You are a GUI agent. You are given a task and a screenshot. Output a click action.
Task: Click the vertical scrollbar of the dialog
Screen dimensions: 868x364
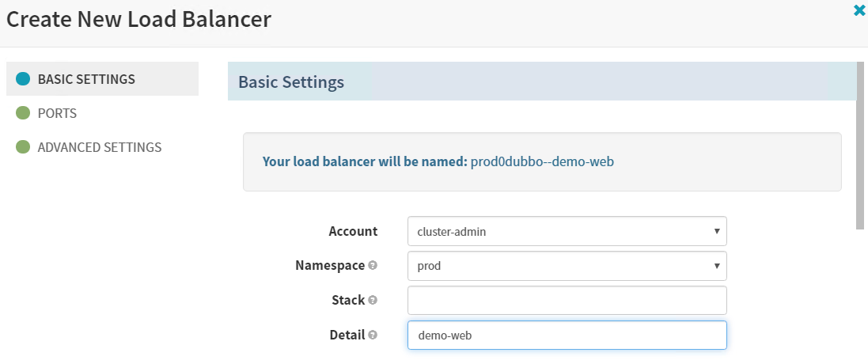click(x=860, y=142)
